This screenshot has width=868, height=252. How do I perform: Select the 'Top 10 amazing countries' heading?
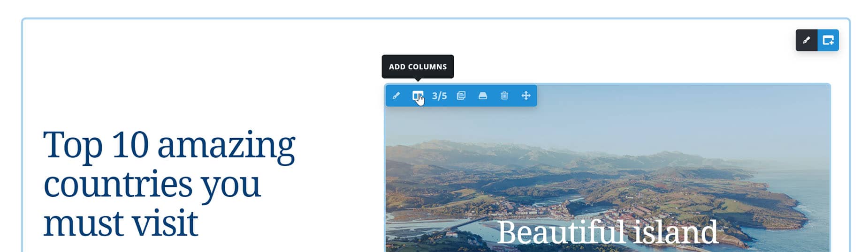[169, 183]
